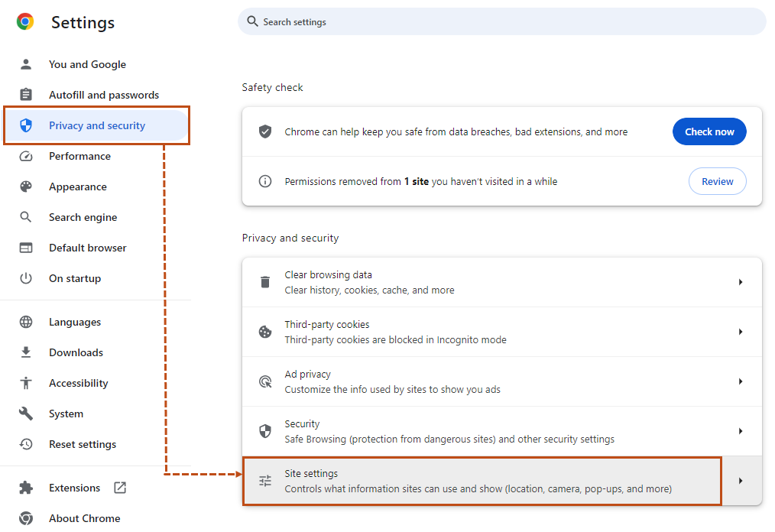Expand the Third-party cookies row
Viewport: 775px width, 532px height.
tap(740, 331)
